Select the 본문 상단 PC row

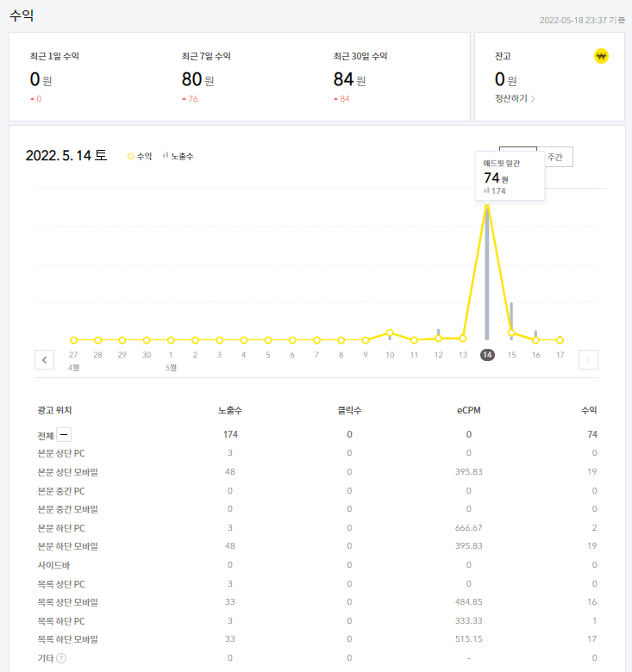tap(316, 453)
